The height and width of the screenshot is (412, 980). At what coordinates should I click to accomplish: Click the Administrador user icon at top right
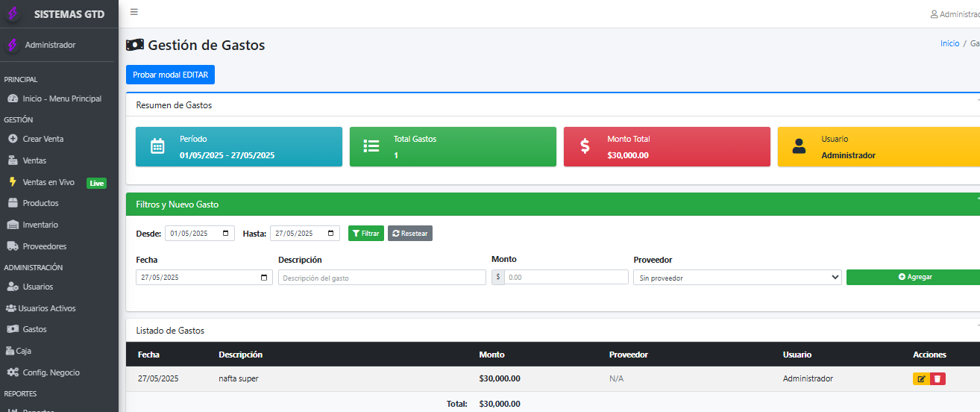[934, 14]
